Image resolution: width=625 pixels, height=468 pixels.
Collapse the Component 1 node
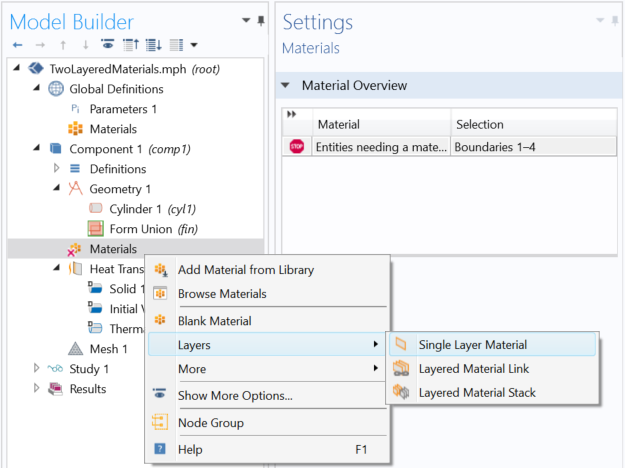pos(37,148)
